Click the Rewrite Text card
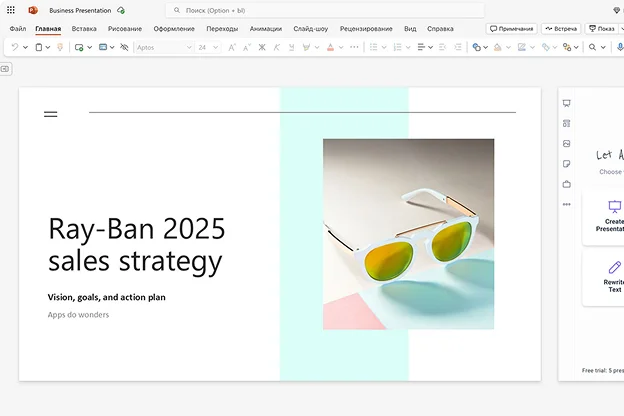This screenshot has width=624, height=416. tap(603, 277)
